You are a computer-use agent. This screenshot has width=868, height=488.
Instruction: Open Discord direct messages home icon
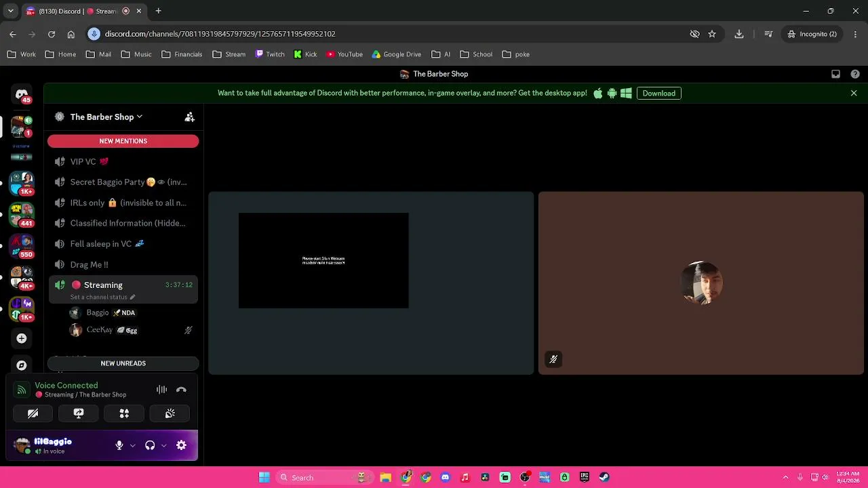click(22, 94)
